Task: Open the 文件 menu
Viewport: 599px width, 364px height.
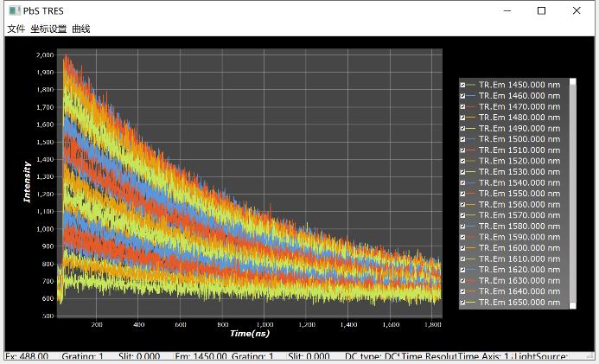Action: (16, 29)
